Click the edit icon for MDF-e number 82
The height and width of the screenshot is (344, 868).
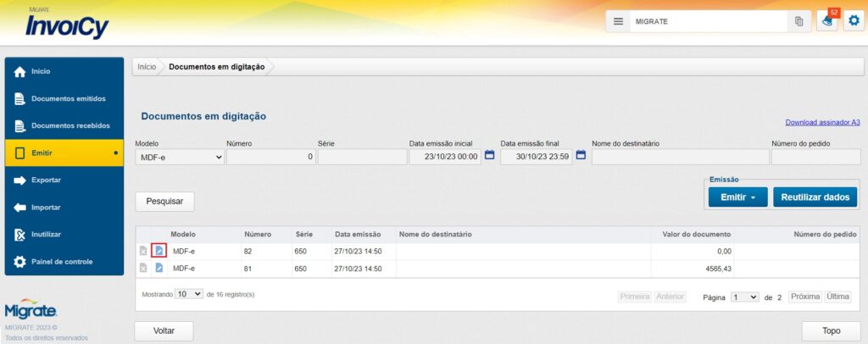pos(159,251)
